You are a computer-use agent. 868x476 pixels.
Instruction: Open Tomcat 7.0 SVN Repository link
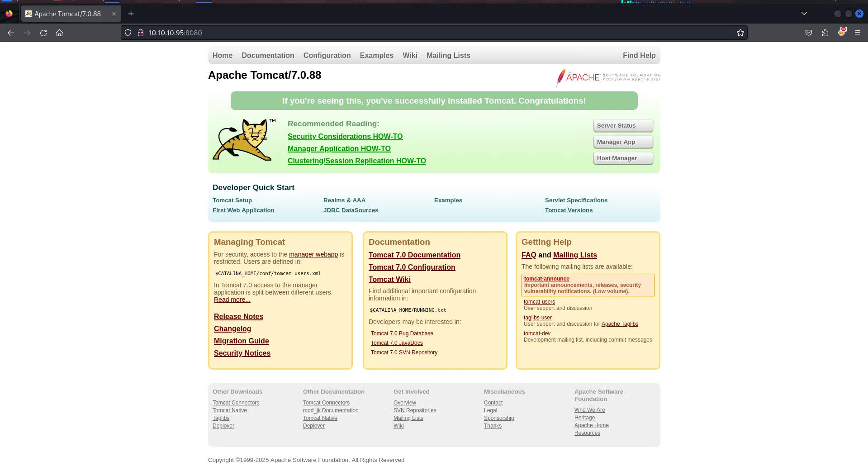point(404,352)
